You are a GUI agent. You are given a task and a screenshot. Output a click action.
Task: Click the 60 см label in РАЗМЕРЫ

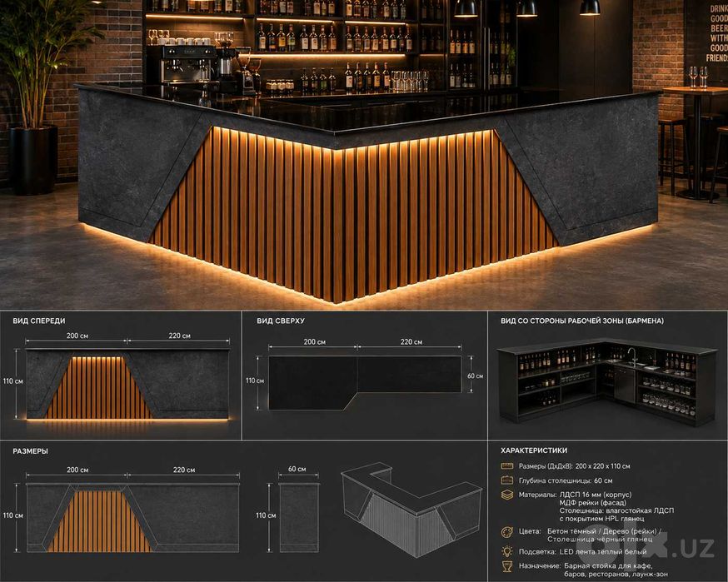click(x=297, y=469)
